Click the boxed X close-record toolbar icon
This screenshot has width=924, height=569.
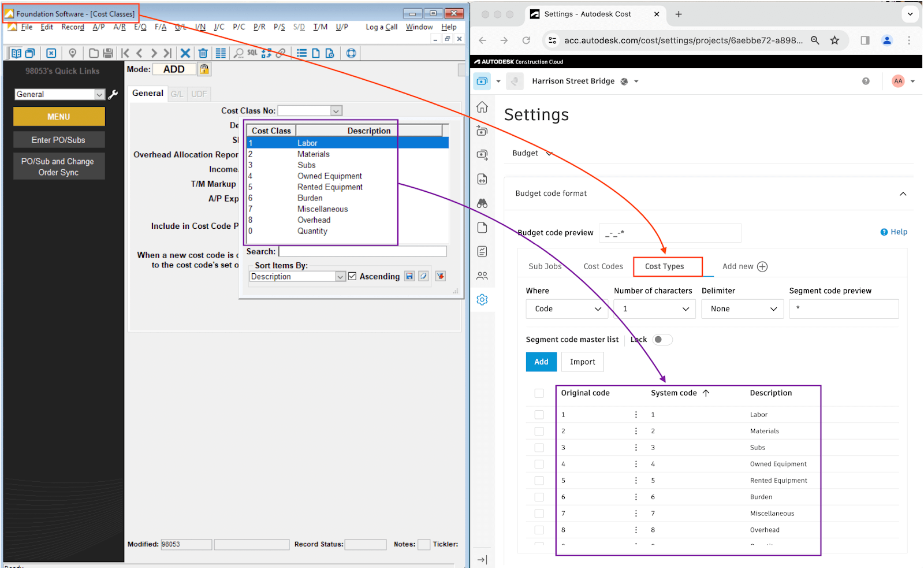pos(51,53)
